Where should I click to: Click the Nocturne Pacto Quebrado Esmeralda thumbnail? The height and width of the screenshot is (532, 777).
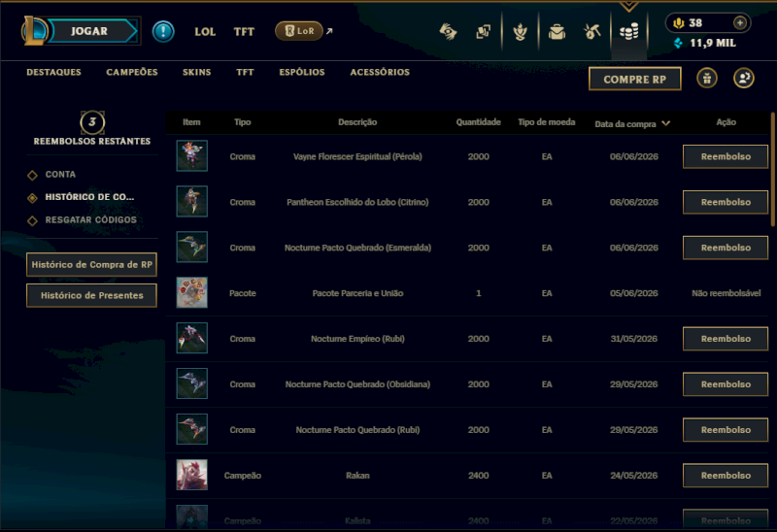click(x=191, y=247)
